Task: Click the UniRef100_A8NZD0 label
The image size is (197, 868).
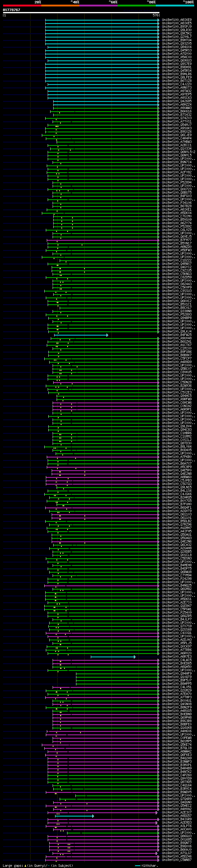Action: pyautogui.click(x=177, y=247)
